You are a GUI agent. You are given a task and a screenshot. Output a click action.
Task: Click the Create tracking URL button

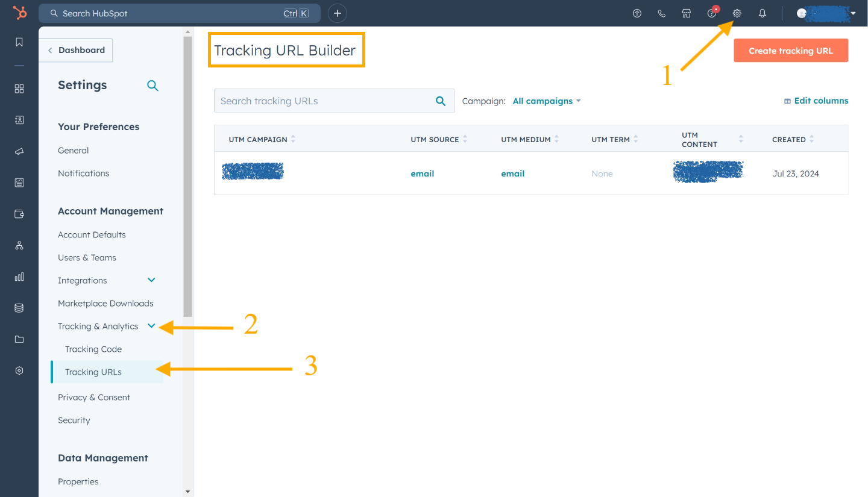[x=790, y=51]
